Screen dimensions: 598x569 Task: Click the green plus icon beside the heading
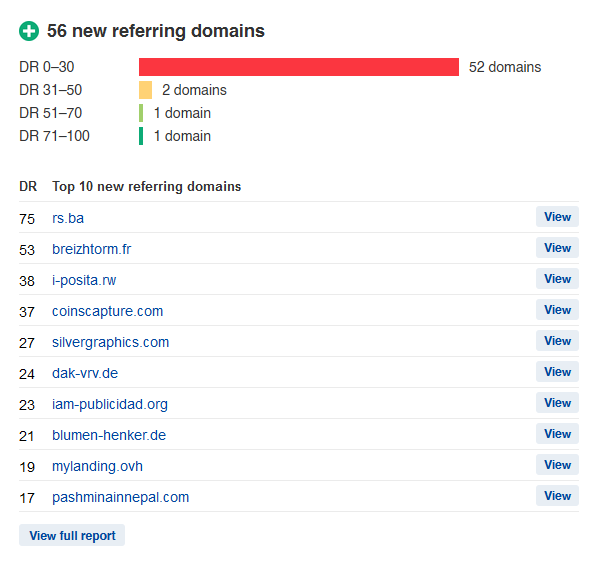pos(29,31)
